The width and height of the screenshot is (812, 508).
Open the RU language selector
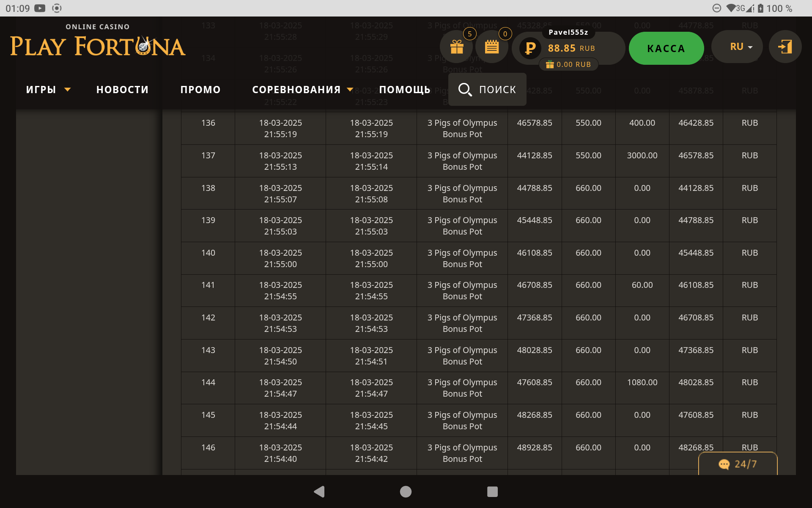741,47
